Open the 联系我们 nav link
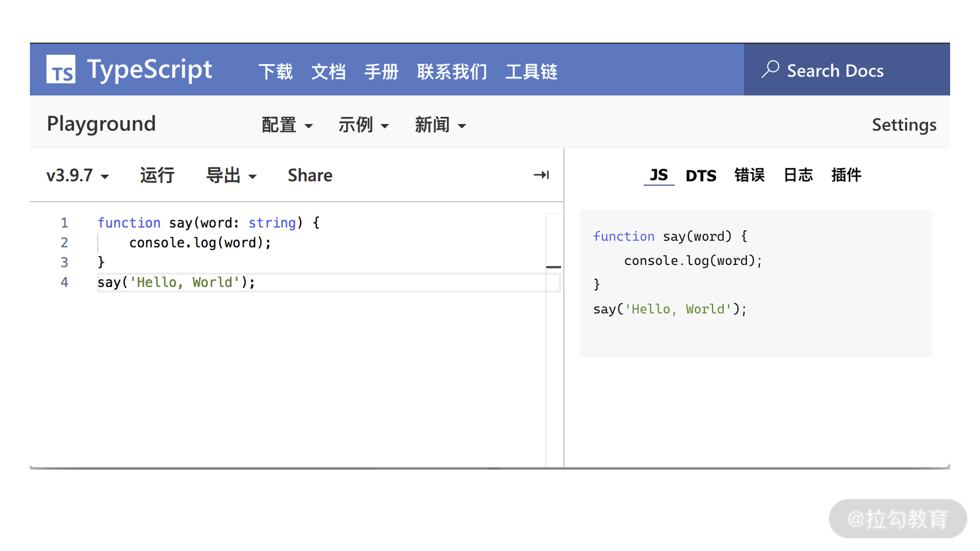 [x=452, y=72]
